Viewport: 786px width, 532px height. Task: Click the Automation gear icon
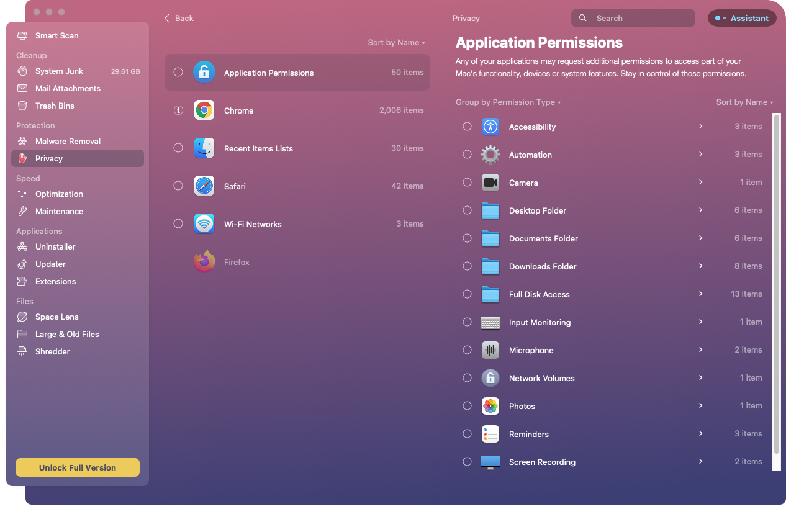[x=490, y=155]
